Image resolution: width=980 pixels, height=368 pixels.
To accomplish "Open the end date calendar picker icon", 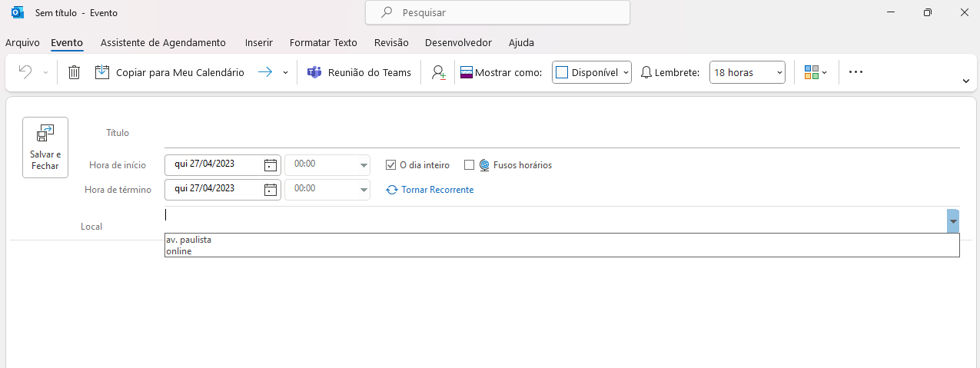I will (x=271, y=190).
